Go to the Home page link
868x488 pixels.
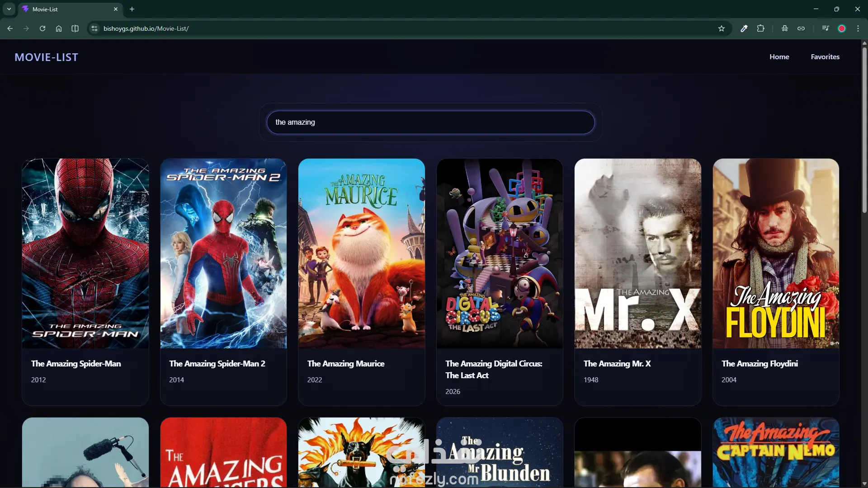779,57
